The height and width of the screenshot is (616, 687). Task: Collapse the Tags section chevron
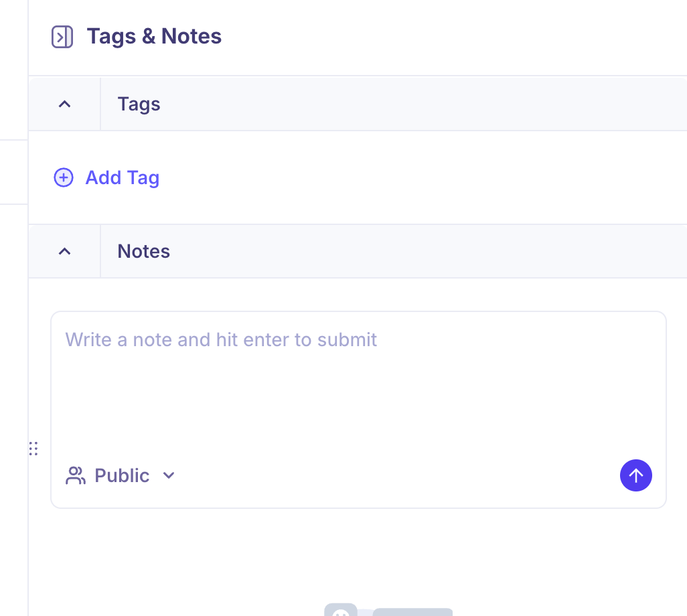coord(64,104)
